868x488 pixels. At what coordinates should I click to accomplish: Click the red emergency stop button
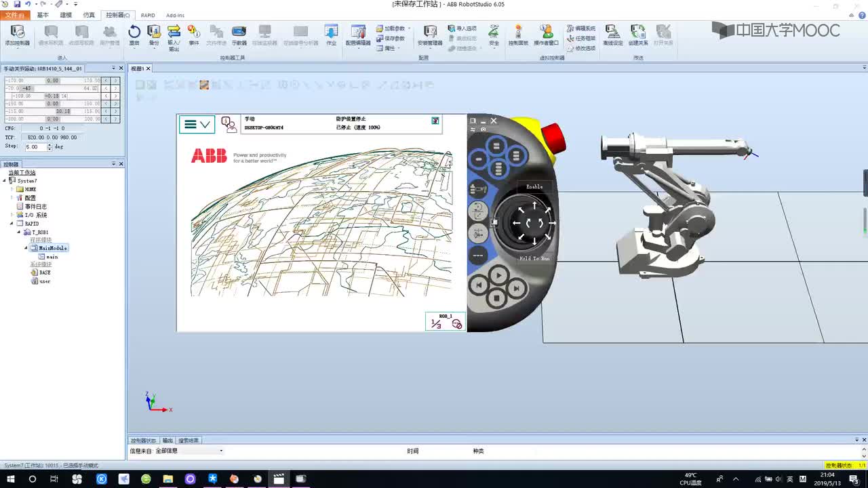click(553, 138)
